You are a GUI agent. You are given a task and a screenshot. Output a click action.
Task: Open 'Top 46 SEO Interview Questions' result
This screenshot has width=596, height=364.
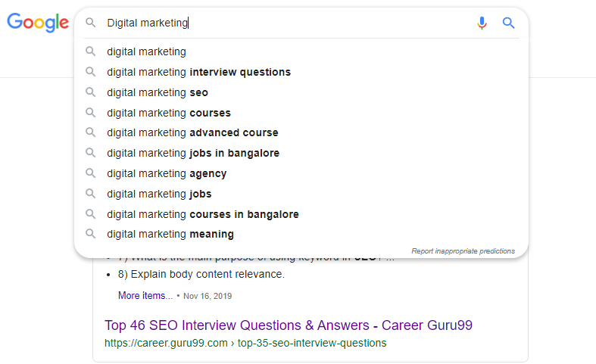click(x=289, y=325)
